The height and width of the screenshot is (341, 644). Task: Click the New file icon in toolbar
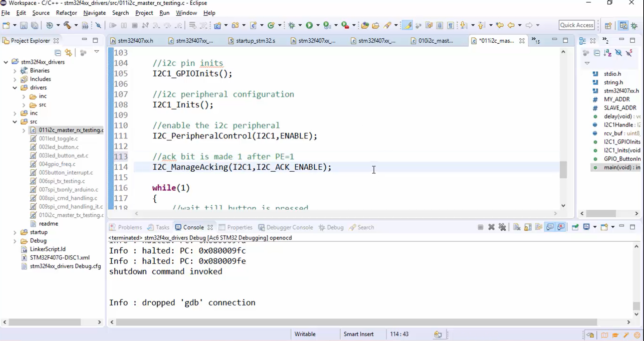[6, 25]
